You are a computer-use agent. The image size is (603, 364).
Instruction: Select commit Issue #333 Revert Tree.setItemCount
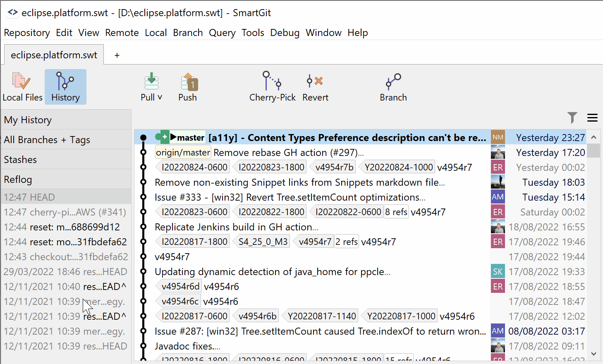(x=290, y=197)
